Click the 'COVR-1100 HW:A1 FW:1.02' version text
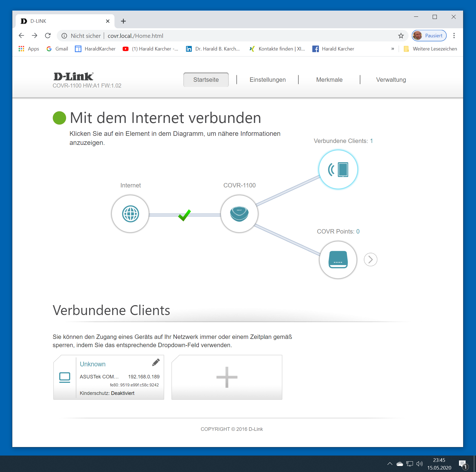 click(x=87, y=86)
